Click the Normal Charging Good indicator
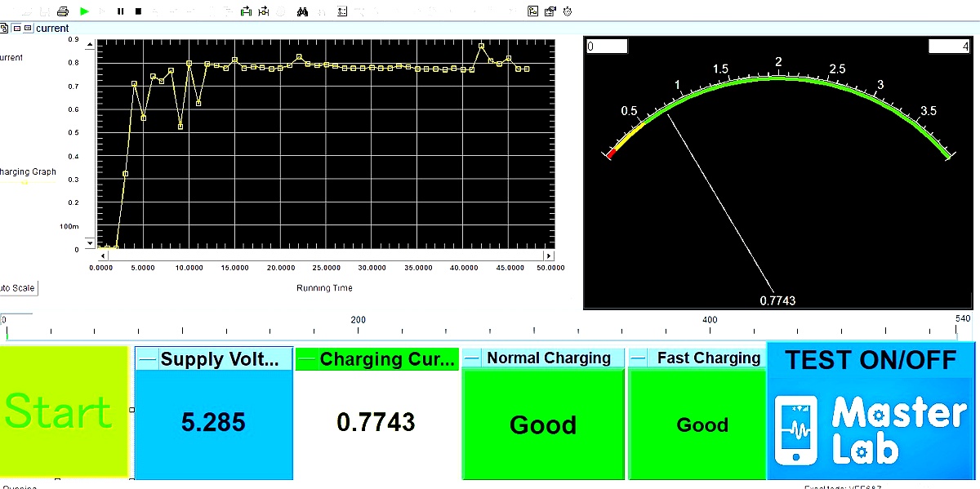This screenshot has width=980, height=489. (542, 425)
